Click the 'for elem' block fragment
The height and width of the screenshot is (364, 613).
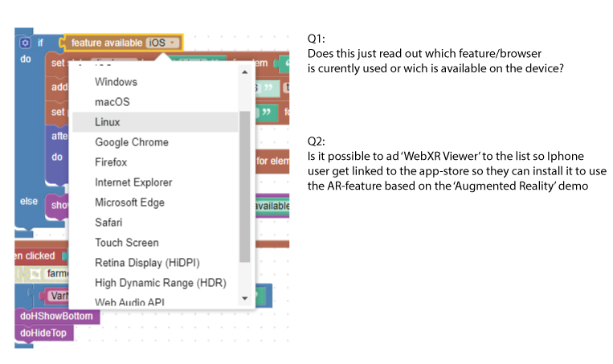[272, 161]
